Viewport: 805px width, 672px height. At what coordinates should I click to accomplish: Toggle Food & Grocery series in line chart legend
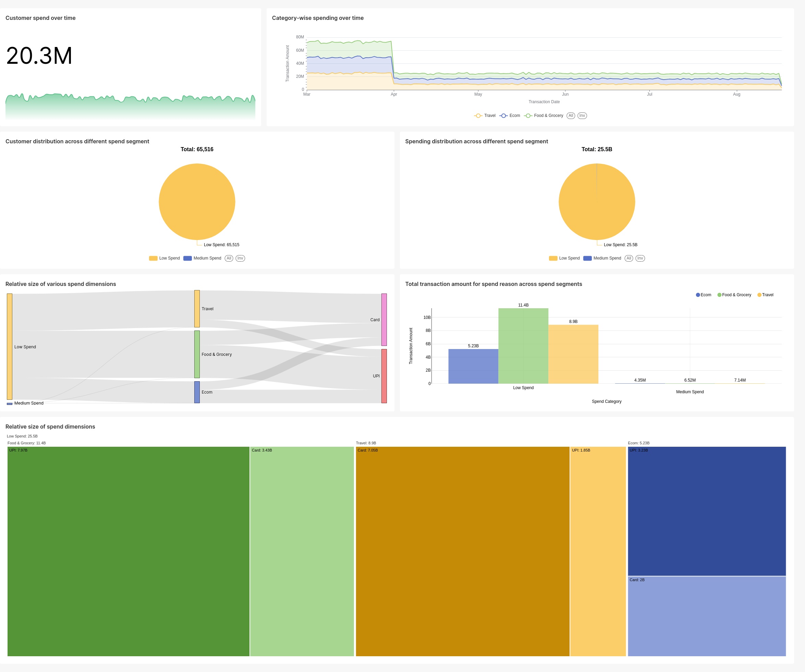tap(543, 116)
